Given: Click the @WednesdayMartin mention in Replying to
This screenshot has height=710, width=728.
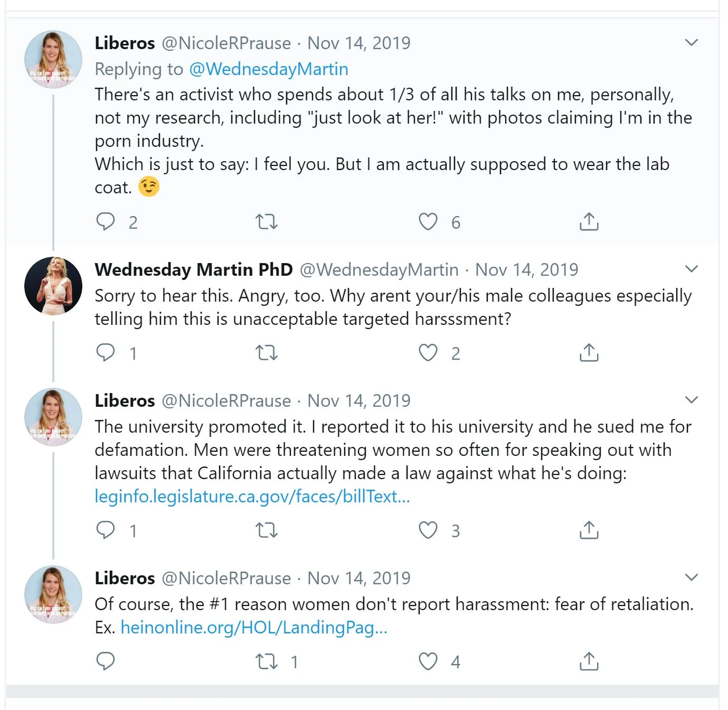Looking at the screenshot, I should point(269,69).
